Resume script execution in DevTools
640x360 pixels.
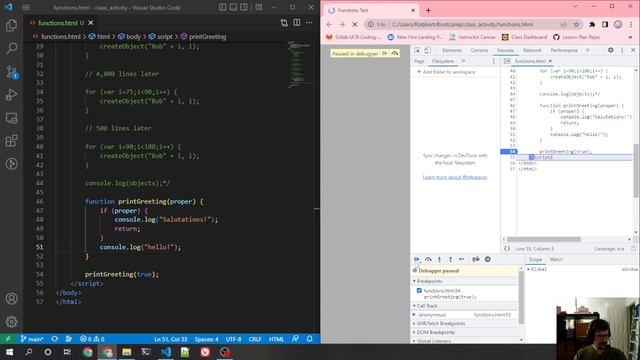417,259
